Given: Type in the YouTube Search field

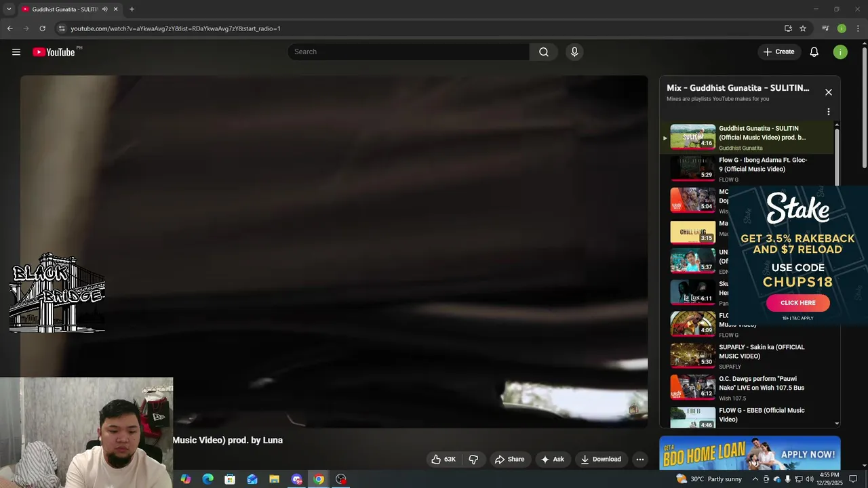Looking at the screenshot, I should pyautogui.click(x=409, y=52).
